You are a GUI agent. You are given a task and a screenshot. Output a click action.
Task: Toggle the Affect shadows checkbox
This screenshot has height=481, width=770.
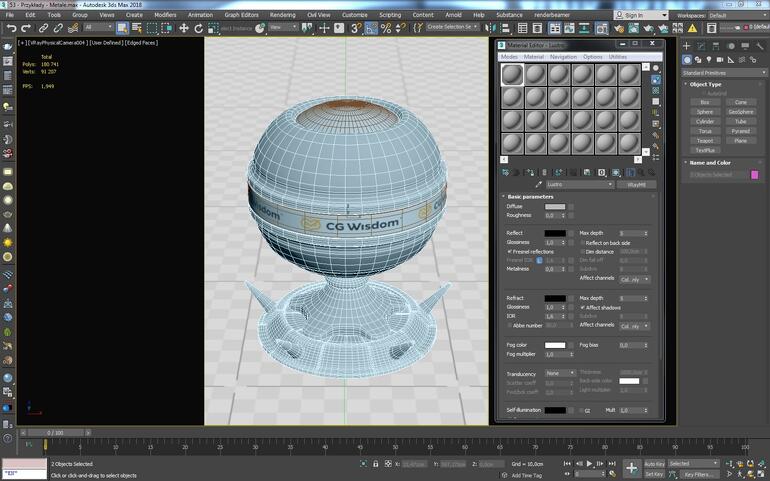pyautogui.click(x=582, y=308)
